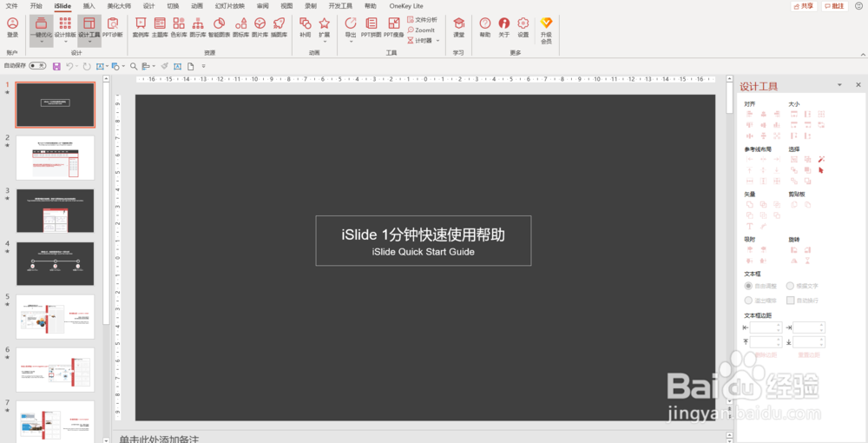Image resolution: width=868 pixels, height=443 pixels.
Task: Click the left margin input field
Action: 766,327
